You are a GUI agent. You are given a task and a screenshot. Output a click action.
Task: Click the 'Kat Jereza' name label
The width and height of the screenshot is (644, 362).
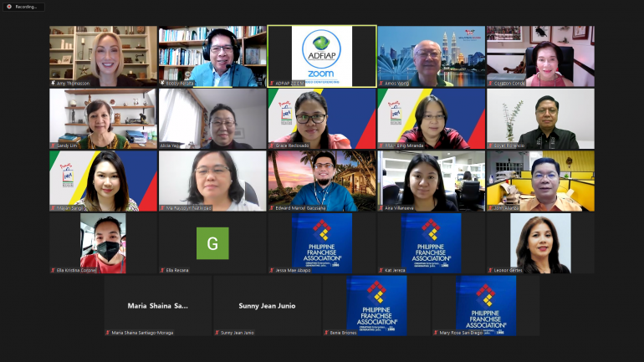[x=395, y=271]
